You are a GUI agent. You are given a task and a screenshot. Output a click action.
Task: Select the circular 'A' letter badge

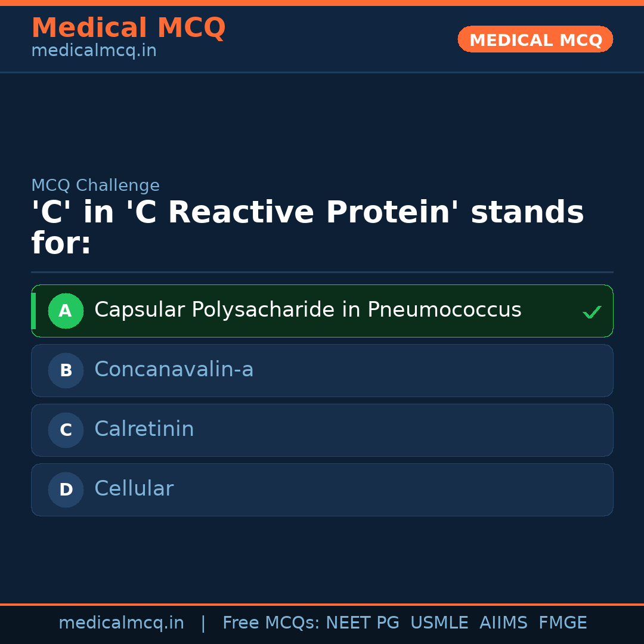point(66,311)
